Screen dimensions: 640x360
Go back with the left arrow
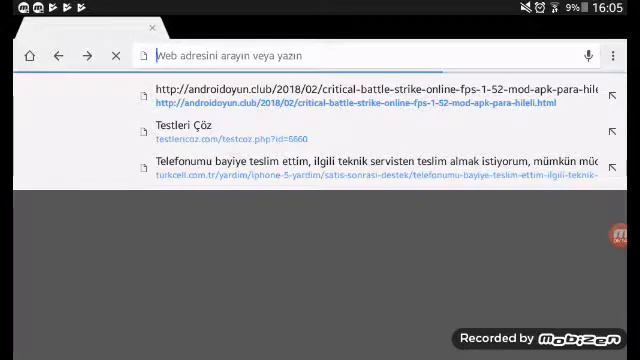58,56
